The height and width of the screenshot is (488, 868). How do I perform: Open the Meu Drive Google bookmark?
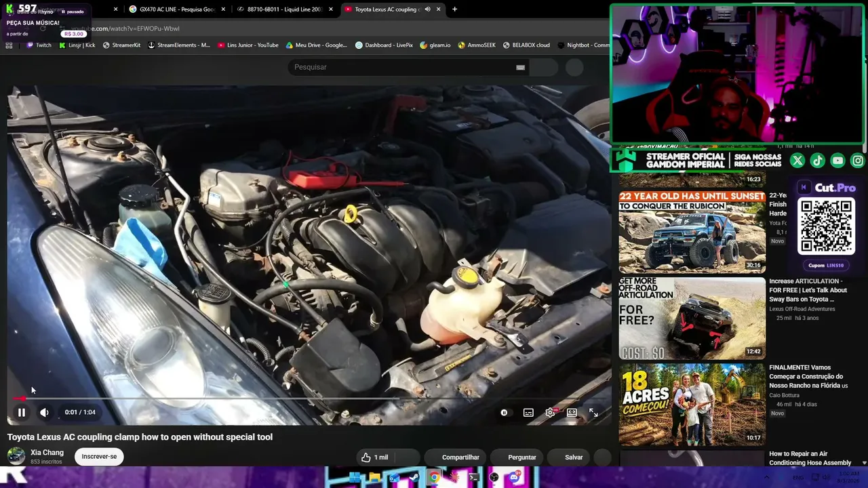point(316,45)
